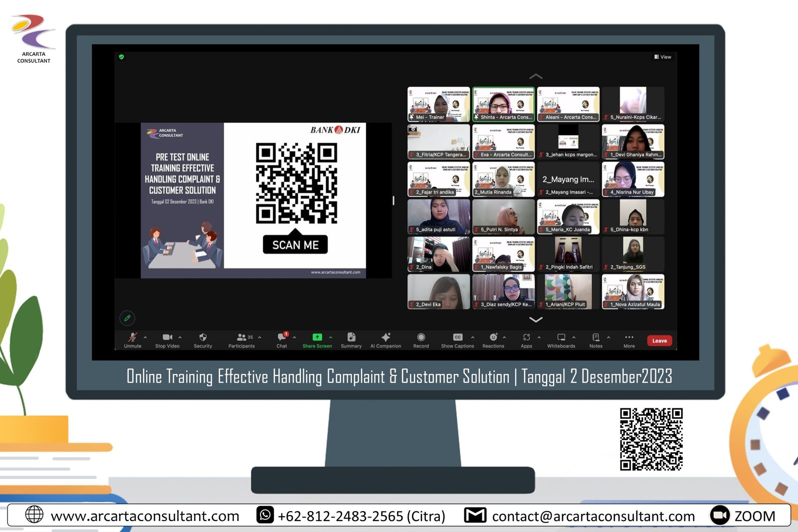Open the View menu at top right
Screen dimensions: 798x532
(663, 57)
